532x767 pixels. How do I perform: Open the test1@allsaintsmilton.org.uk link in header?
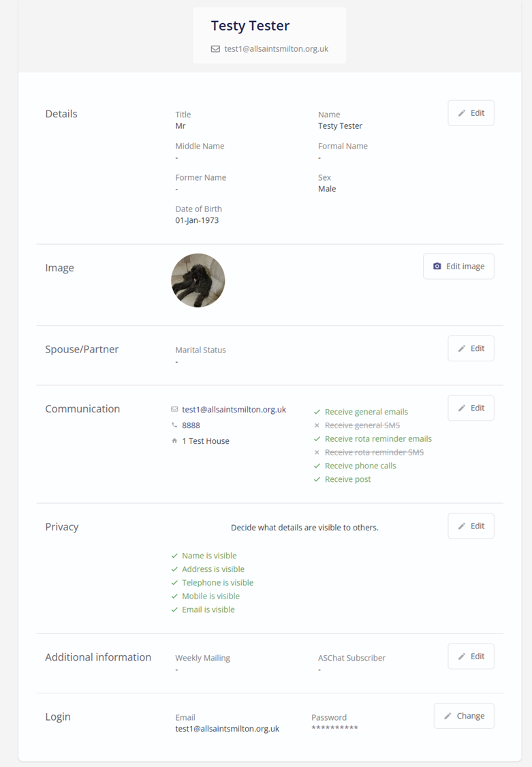[x=276, y=49]
